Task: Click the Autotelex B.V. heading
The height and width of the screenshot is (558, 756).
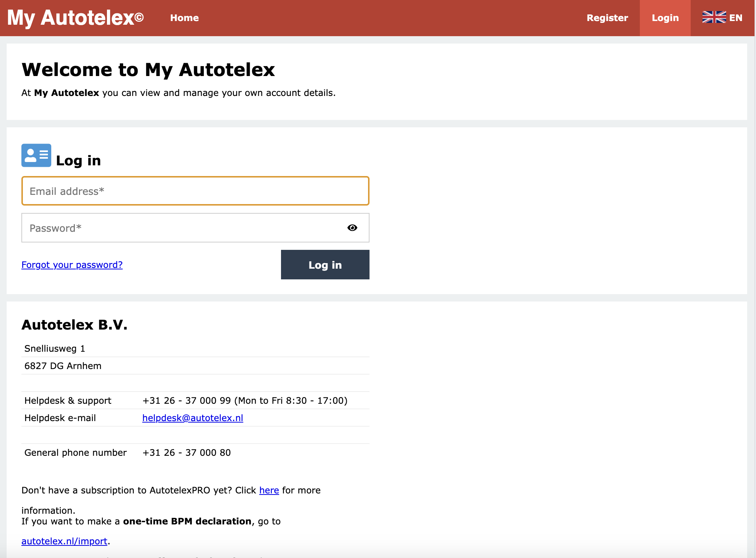Action: tap(74, 325)
